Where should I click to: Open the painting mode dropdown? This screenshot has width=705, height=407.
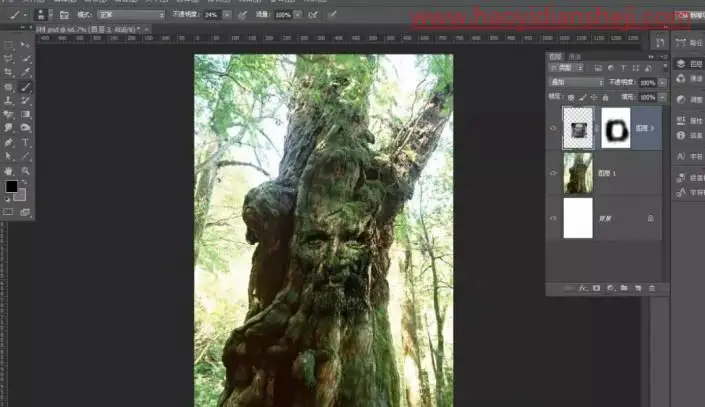[131, 15]
